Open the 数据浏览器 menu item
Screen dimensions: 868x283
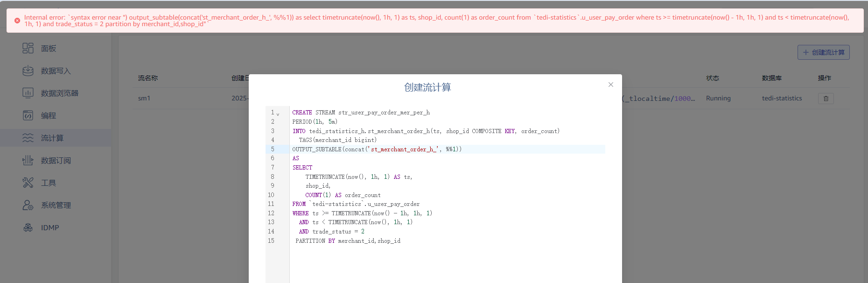[x=59, y=93]
